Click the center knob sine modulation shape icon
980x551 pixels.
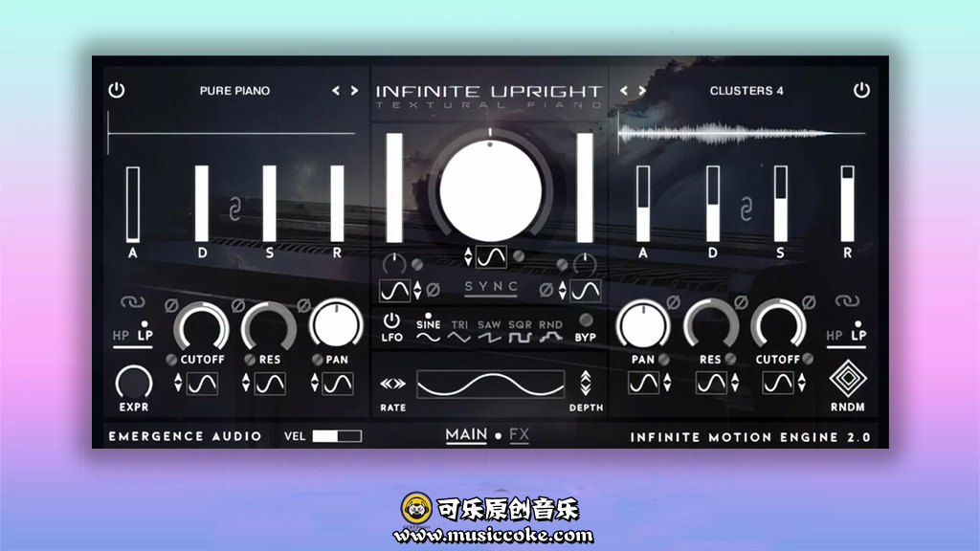click(x=491, y=256)
